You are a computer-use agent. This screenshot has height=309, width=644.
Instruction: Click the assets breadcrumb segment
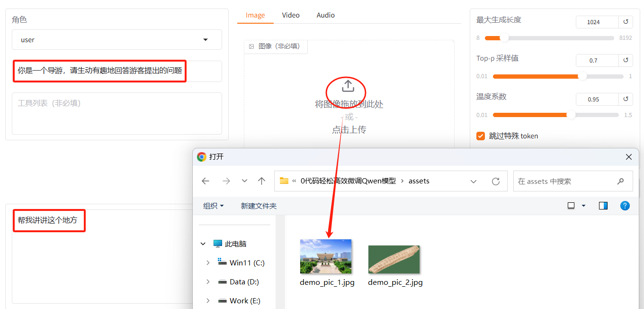(419, 181)
